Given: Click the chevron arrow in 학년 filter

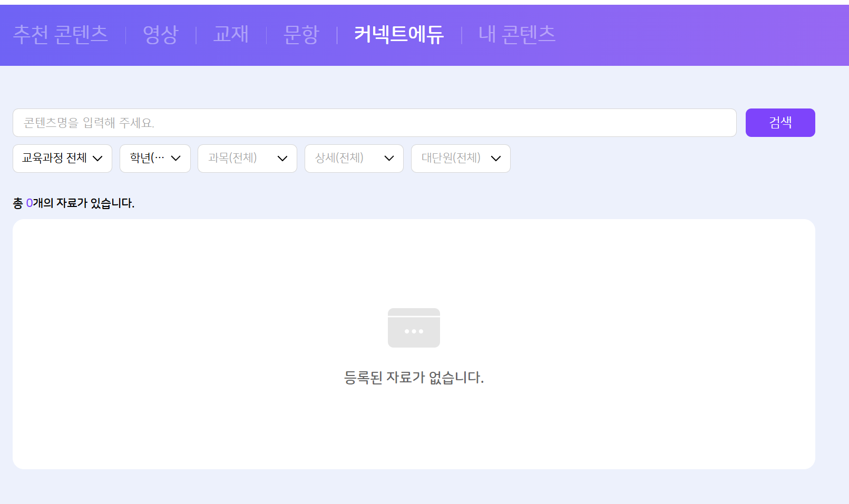Looking at the screenshot, I should pos(176,159).
